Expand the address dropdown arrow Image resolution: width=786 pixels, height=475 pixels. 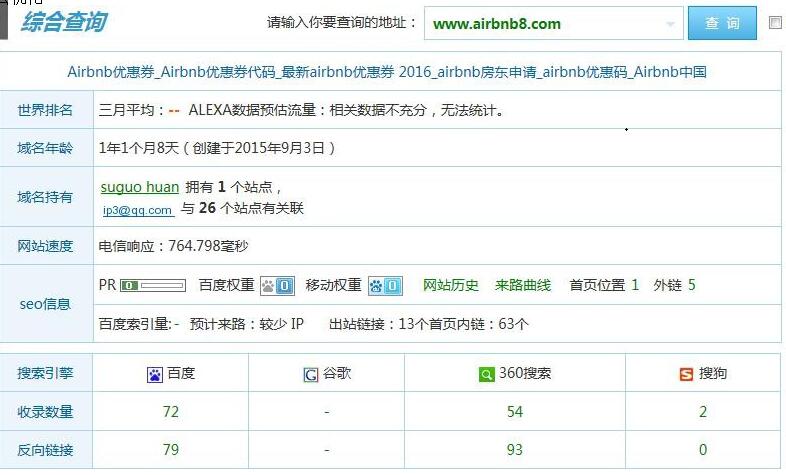coord(671,24)
